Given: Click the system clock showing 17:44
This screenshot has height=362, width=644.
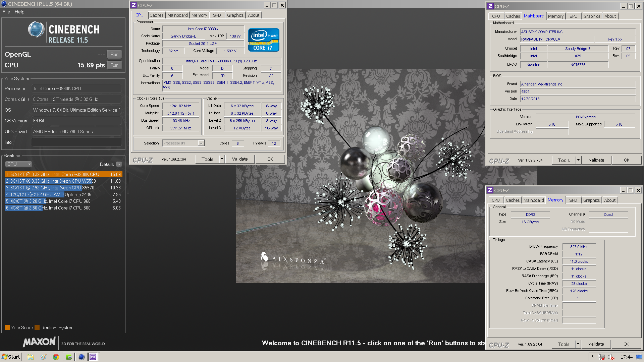Looking at the screenshot, I should 626,357.
